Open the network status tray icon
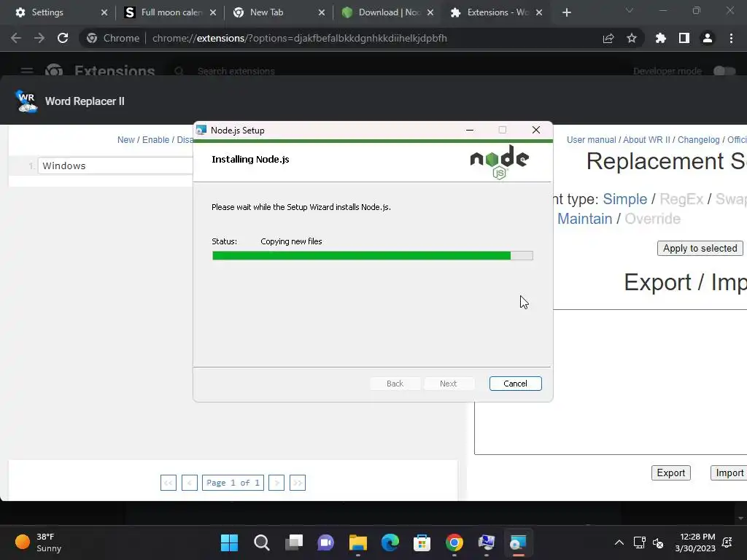Image resolution: width=747 pixels, height=560 pixels. point(639,542)
